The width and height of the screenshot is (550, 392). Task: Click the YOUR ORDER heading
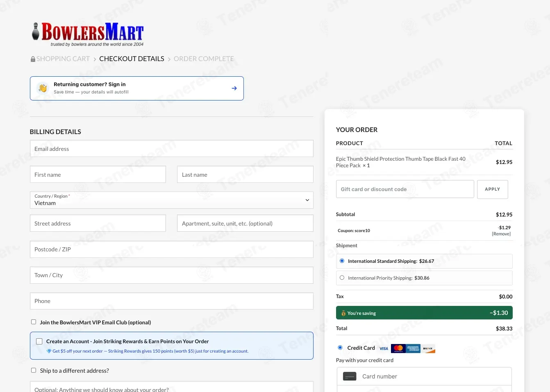357,130
